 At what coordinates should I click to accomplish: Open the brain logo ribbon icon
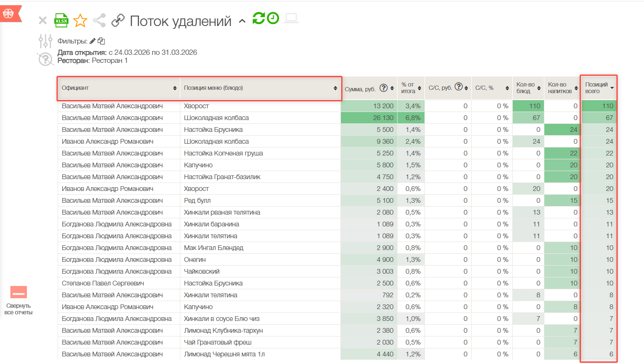coord(10,14)
